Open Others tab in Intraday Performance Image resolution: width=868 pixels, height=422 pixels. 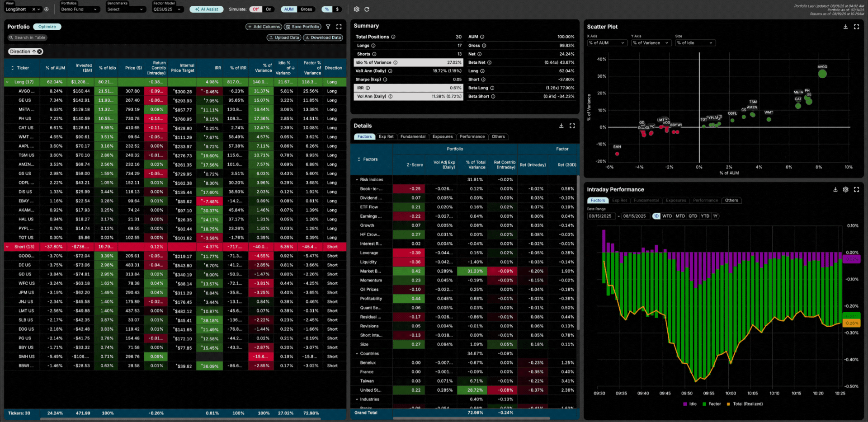tap(731, 201)
